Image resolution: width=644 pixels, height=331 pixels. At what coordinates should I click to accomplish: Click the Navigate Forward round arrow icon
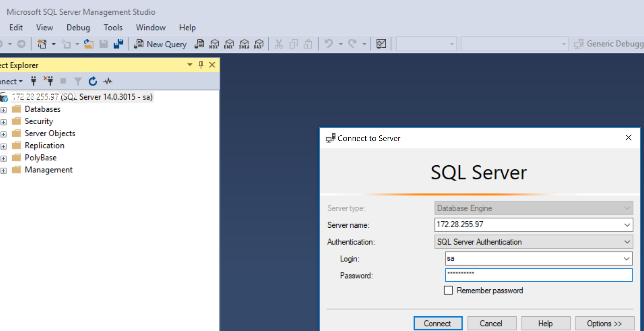pyautogui.click(x=21, y=44)
